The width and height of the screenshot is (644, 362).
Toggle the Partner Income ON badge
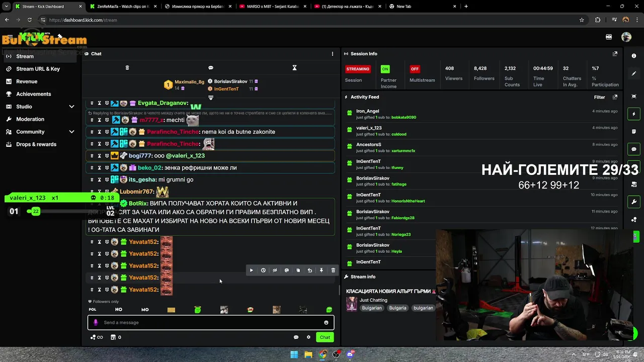tap(385, 69)
